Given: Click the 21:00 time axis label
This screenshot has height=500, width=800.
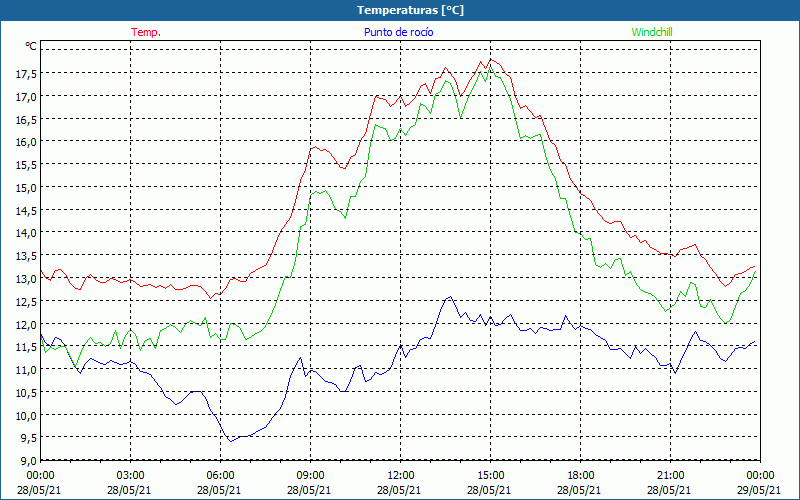Looking at the screenshot, I should [x=670, y=475].
